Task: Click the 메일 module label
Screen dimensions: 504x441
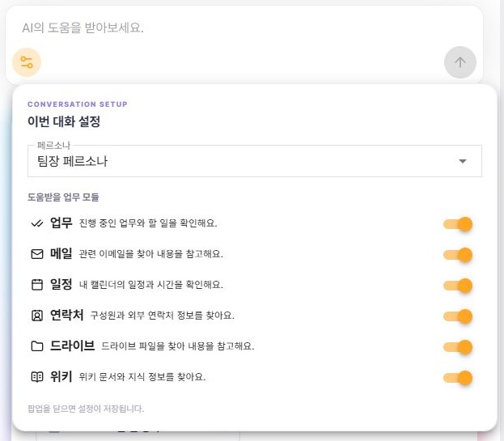Action: click(x=61, y=253)
